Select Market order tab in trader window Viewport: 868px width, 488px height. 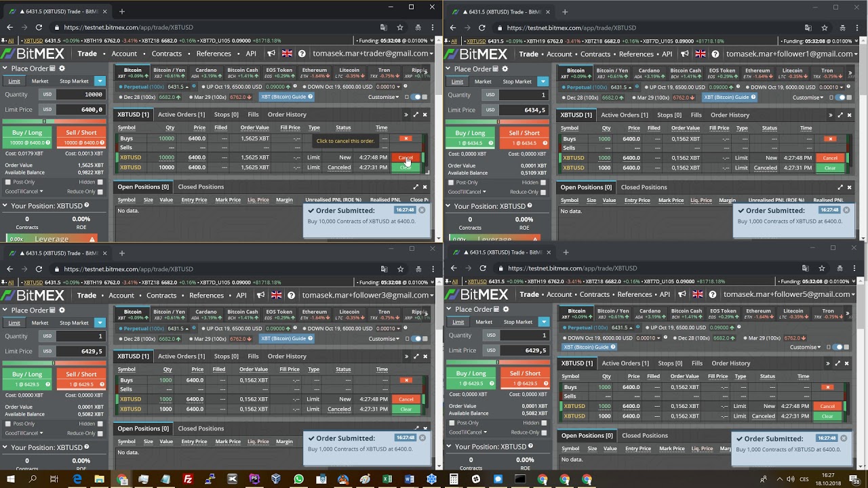pos(40,81)
